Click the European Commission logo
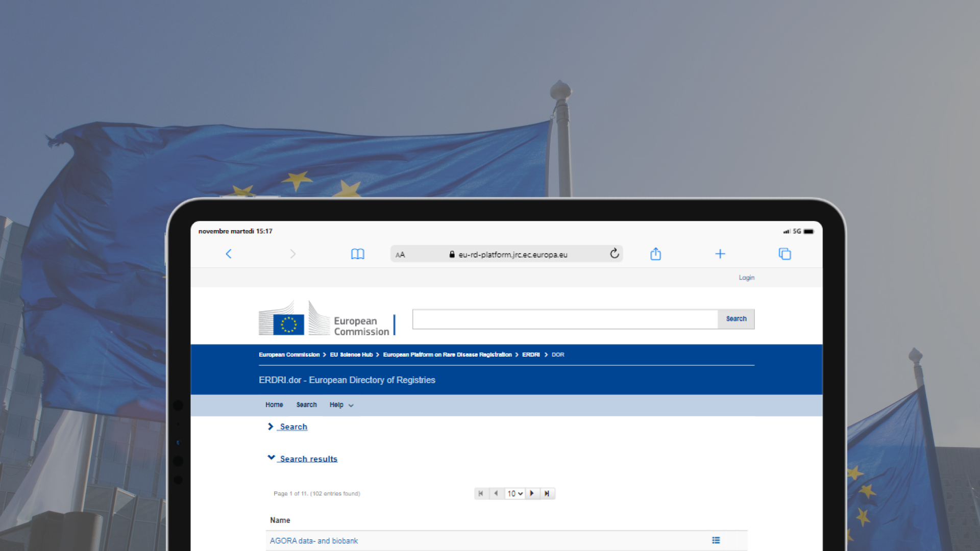Screen dimensions: 980x551 [327, 319]
